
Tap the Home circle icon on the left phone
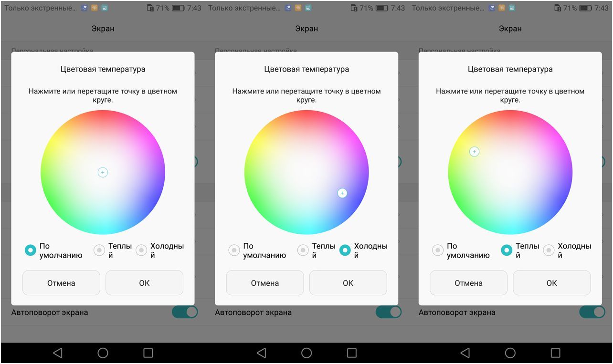103,353
